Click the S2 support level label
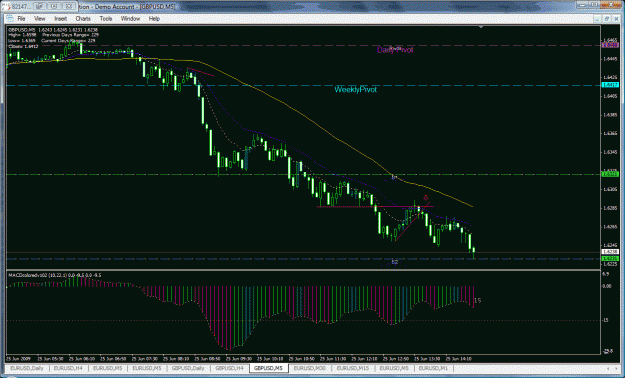Viewport: 625px width, 378px height. [x=395, y=262]
